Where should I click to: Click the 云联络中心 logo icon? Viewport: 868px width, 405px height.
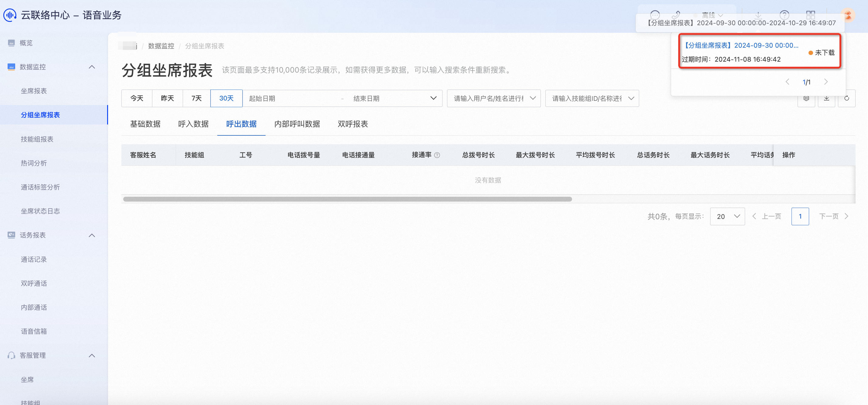(10, 15)
